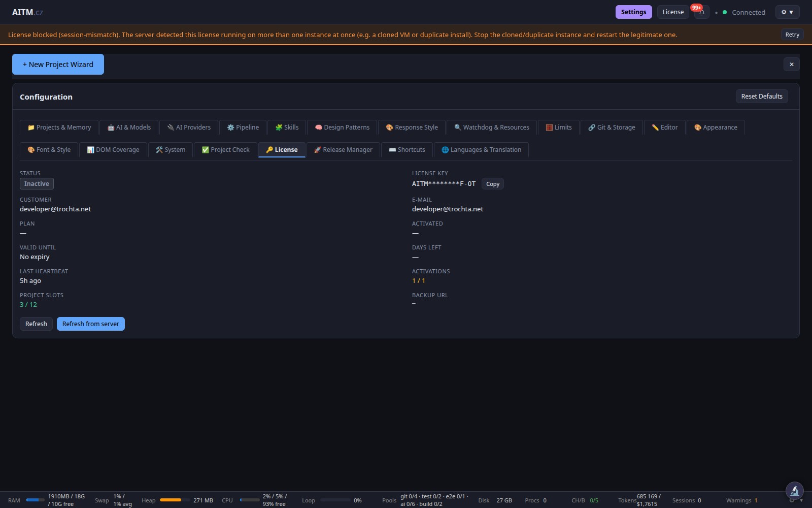Go to the Project Check tab
The width and height of the screenshot is (812, 508).
[x=226, y=150]
